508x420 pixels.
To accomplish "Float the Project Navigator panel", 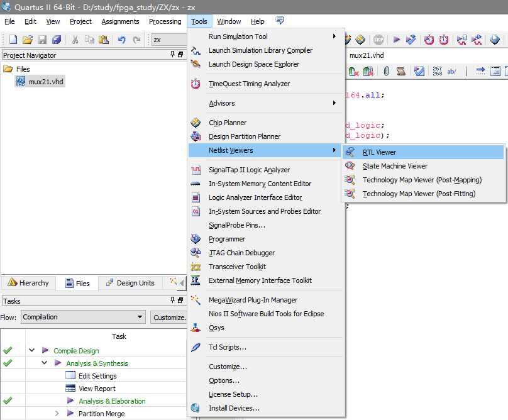I will tap(180, 55).
